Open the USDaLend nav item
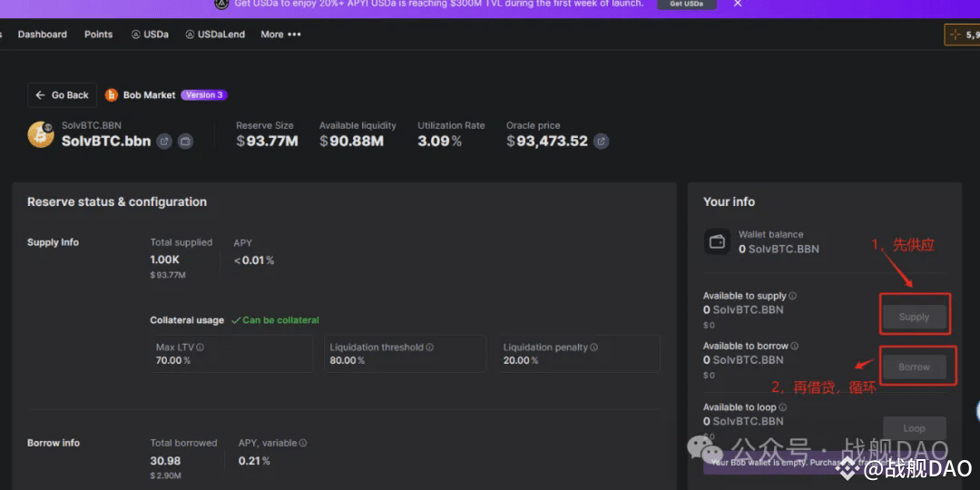980x490 pixels. [215, 34]
